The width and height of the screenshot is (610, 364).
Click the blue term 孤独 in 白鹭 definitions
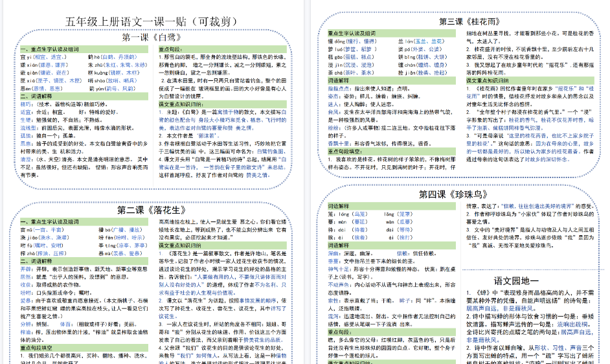pos(25,136)
